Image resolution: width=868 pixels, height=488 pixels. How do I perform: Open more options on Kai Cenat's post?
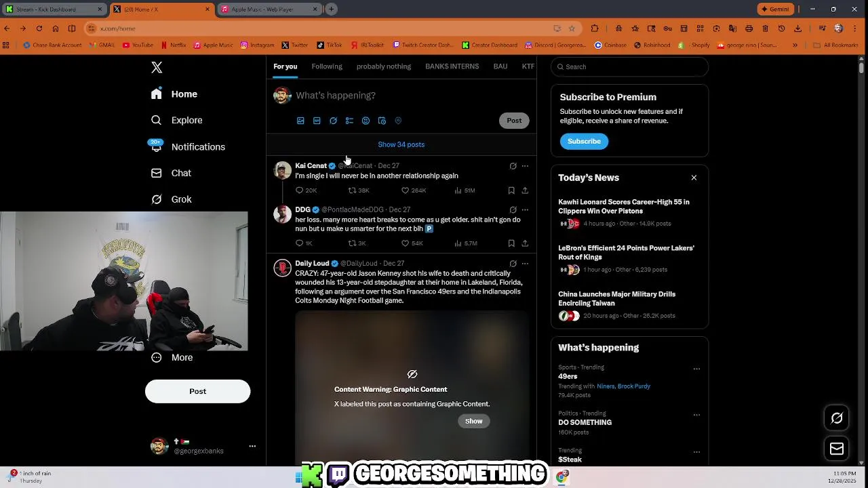pos(525,166)
